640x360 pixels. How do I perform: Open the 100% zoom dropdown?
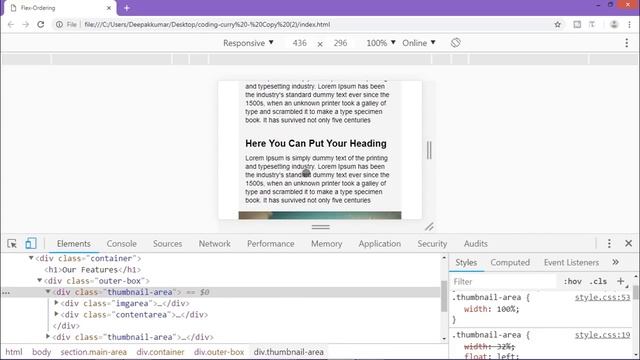pos(381,43)
